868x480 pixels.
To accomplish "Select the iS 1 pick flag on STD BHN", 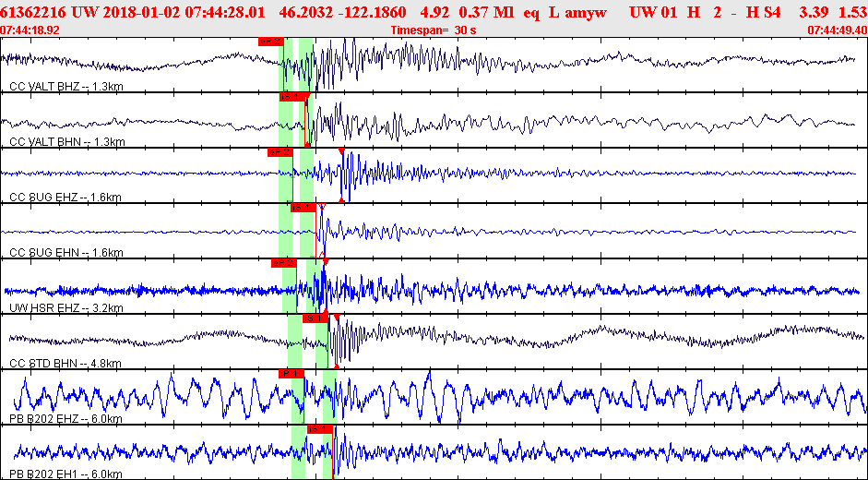I will 315,318.
